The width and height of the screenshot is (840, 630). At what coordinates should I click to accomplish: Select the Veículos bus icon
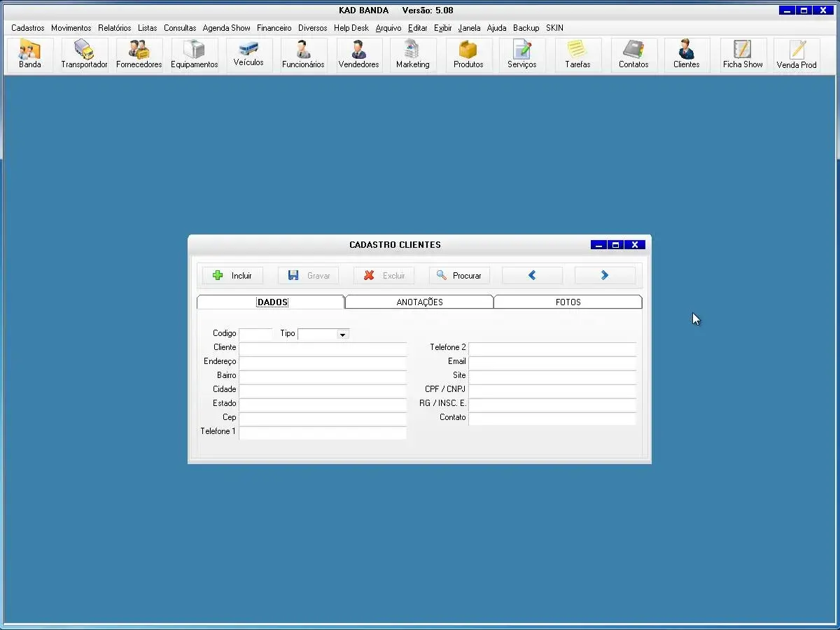pos(248,54)
